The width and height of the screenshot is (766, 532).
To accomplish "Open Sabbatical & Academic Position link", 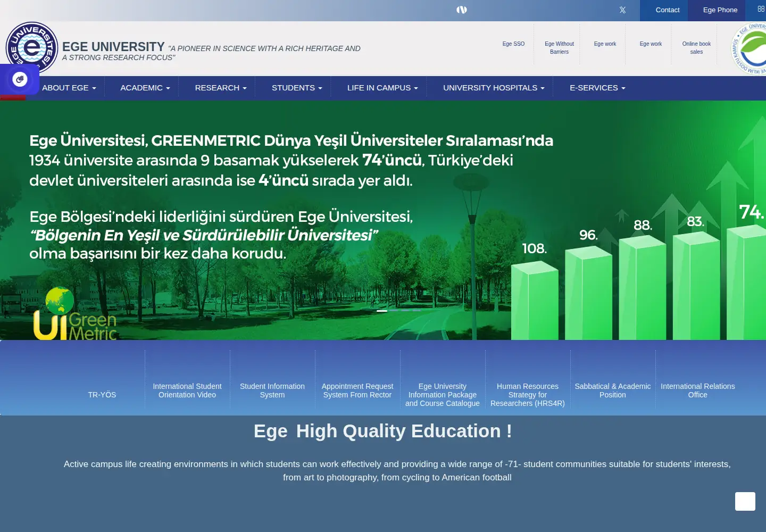I will (x=613, y=390).
